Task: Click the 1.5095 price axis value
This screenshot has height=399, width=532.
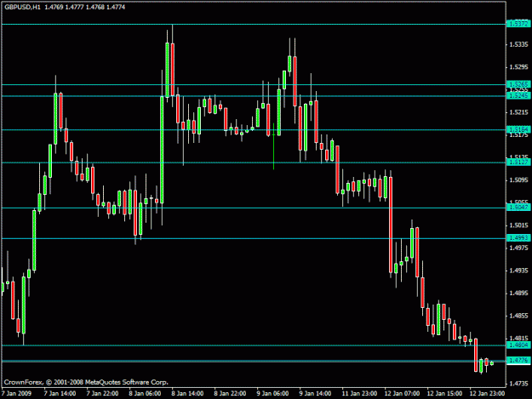Action: tap(518, 180)
